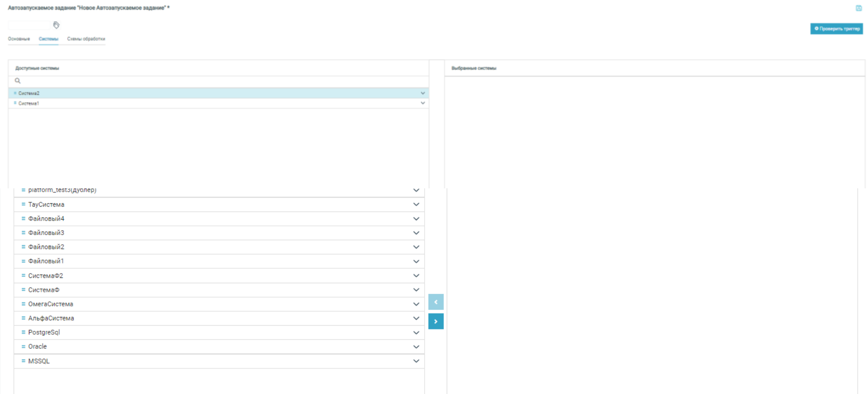Select the ОмегаСистема list item
The image size is (868, 394).
click(51, 304)
